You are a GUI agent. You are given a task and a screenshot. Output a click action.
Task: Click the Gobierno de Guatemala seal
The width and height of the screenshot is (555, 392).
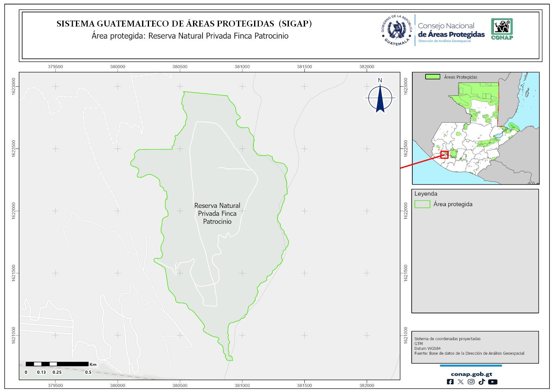pyautogui.click(x=397, y=30)
